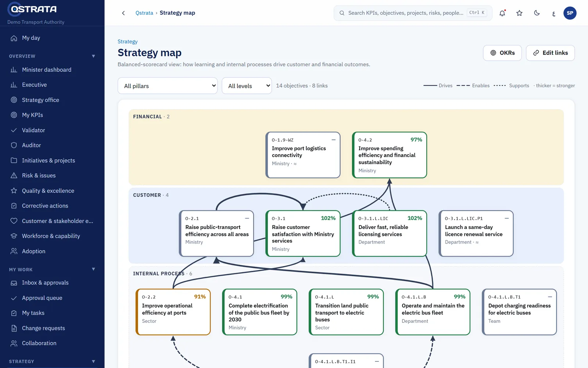
Task: Click the '14 objectives · 8 links' count text
Action: coord(302,86)
